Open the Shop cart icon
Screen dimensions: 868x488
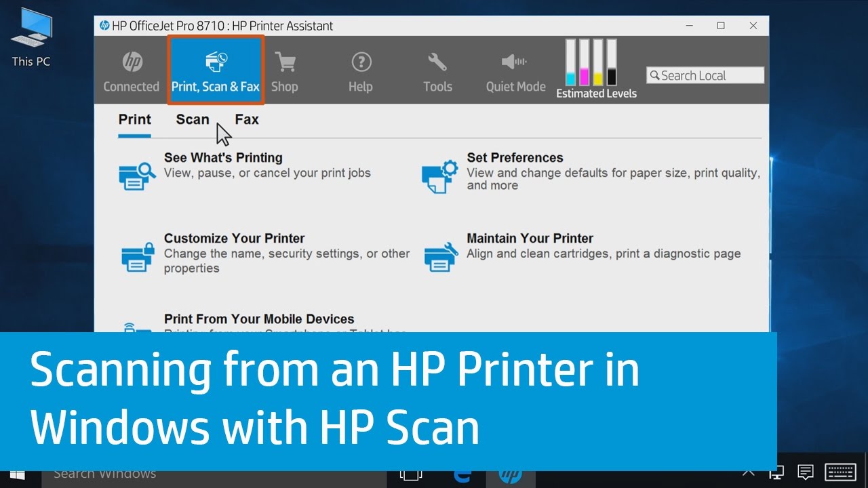pos(285,62)
